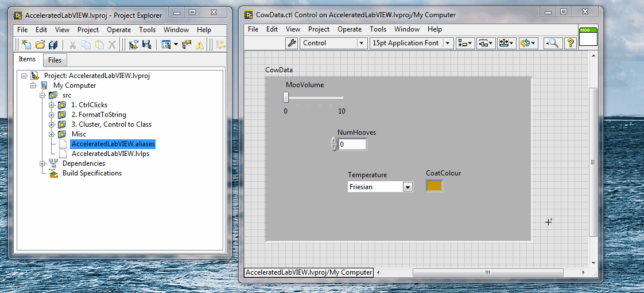Switch to the Items tab
Screen dimensions: 644x293
point(27,59)
